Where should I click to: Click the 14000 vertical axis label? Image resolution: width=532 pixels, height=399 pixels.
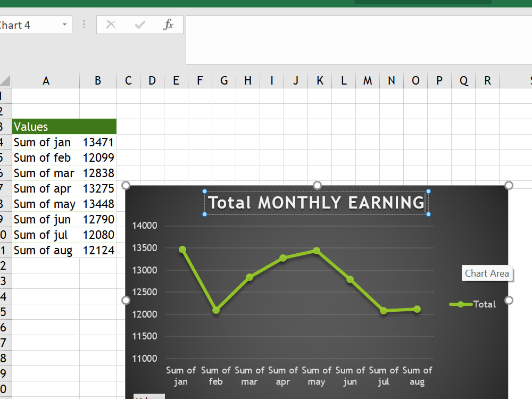point(145,226)
